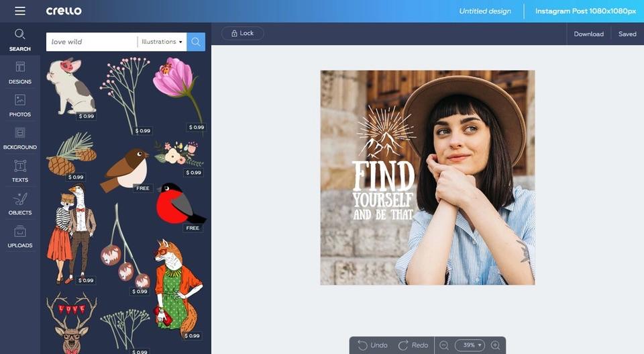This screenshot has height=354, width=644.
Task: Open the Objects panel
Action: click(20, 204)
